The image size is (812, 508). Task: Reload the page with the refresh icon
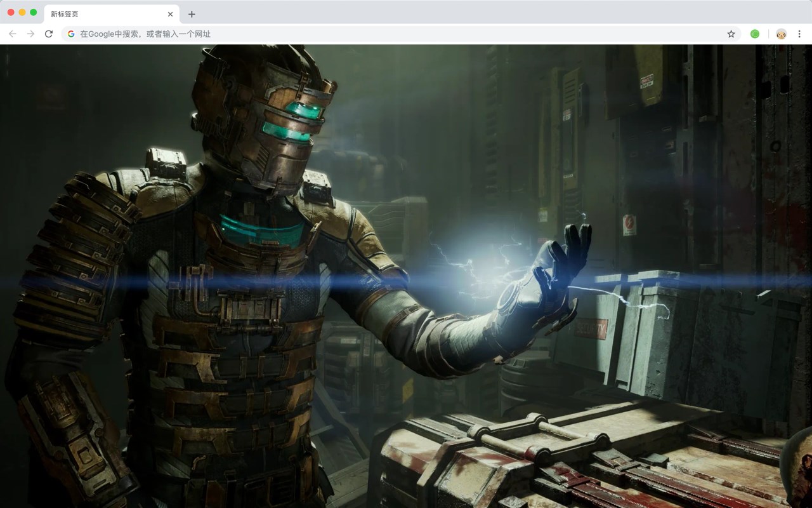(49, 34)
